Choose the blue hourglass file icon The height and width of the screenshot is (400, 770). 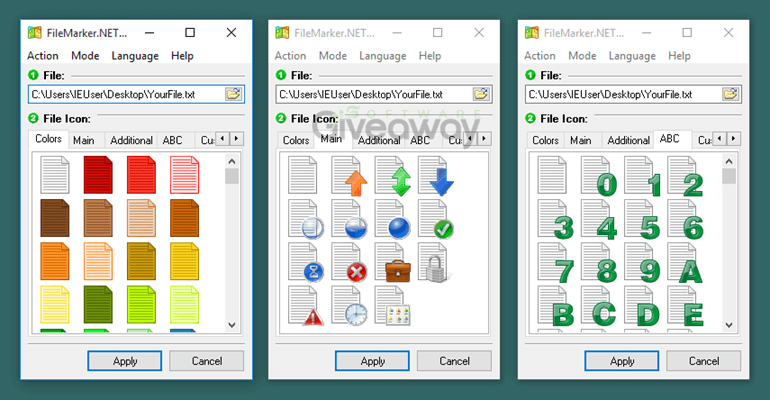click(x=305, y=262)
